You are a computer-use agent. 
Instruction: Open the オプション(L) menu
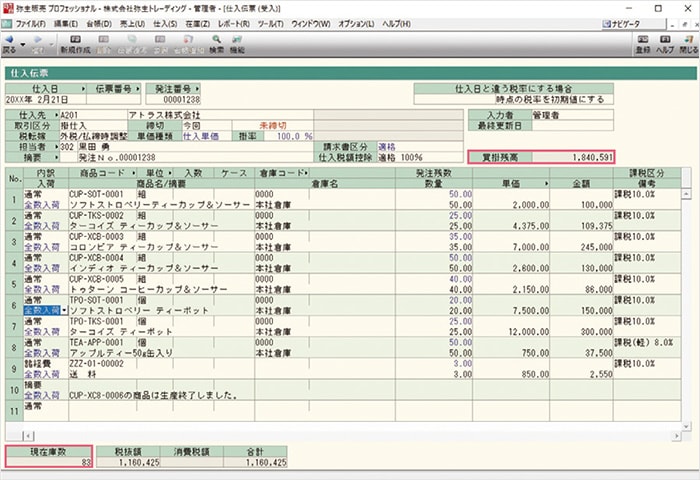356,24
